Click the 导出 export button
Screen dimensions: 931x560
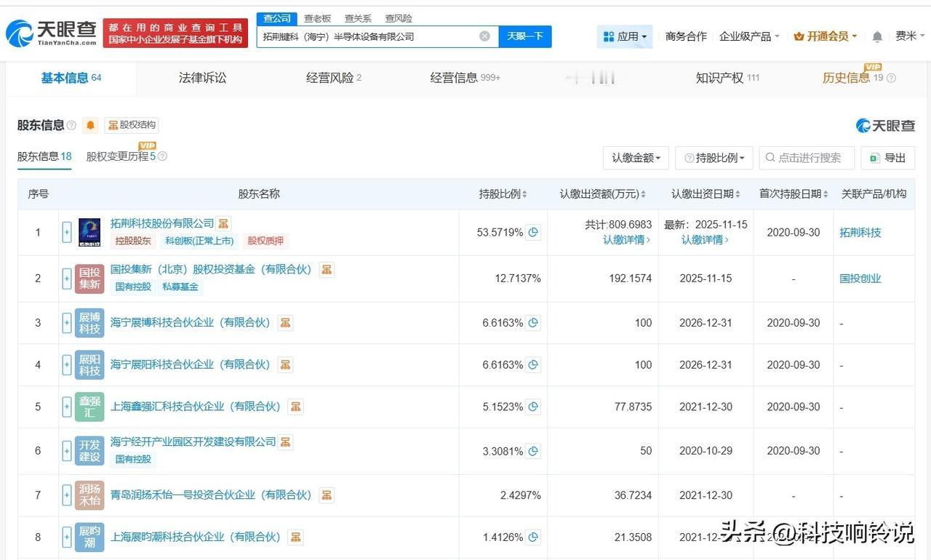(887, 158)
